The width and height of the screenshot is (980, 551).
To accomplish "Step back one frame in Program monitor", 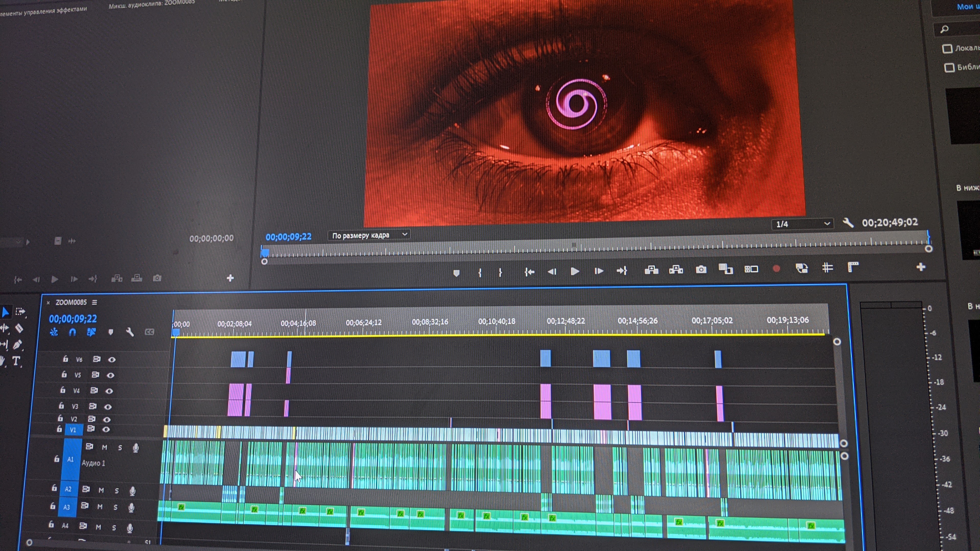I will coord(552,271).
